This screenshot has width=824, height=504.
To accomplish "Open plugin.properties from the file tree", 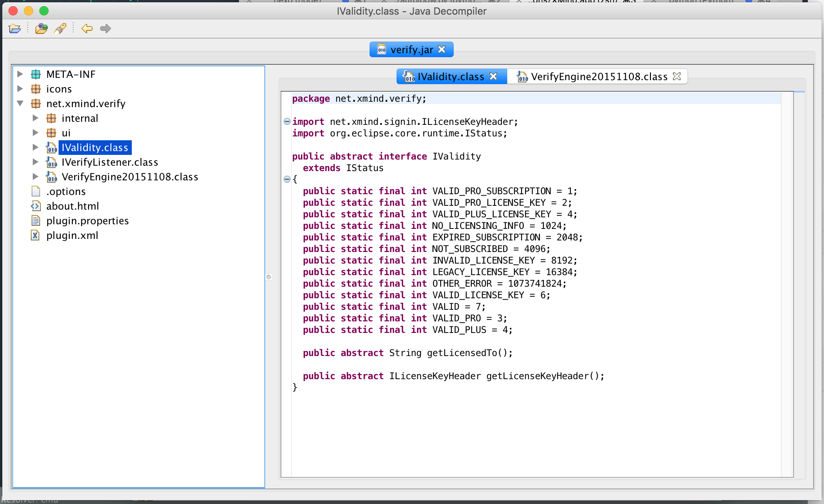I will 87,221.
